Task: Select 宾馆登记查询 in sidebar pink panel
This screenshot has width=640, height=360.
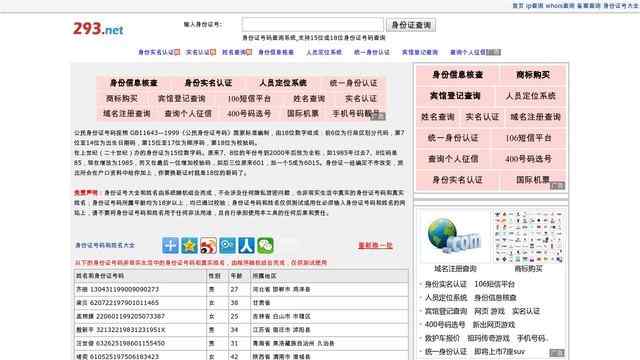Action: click(x=455, y=96)
